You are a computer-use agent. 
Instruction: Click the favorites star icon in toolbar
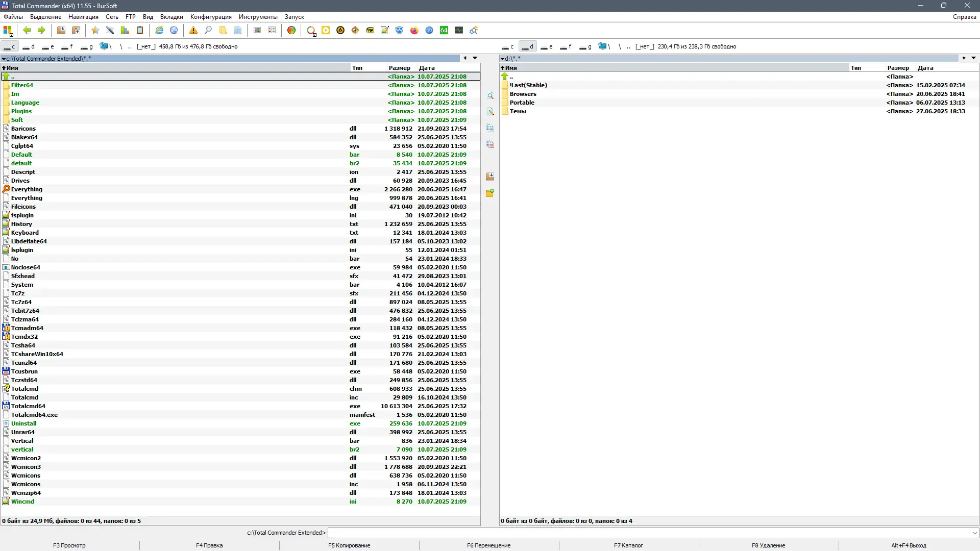click(95, 31)
